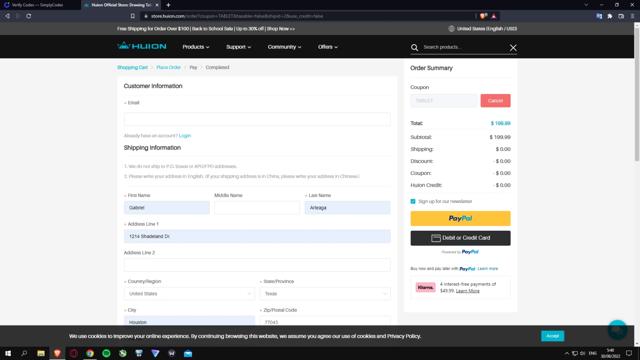640x360 pixels.
Task: Click the Brave browser taskbar icon
Action: (57, 353)
